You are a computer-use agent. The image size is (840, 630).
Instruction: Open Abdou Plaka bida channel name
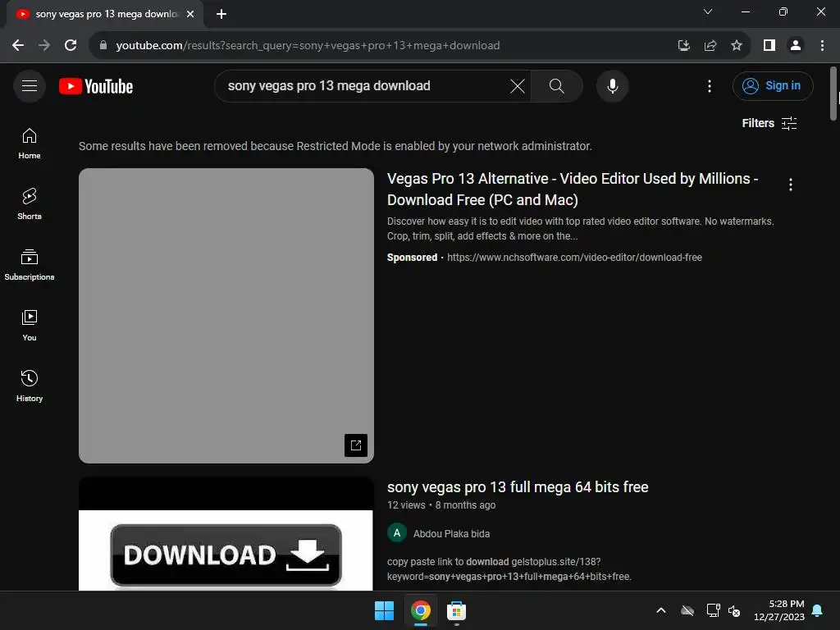click(451, 533)
